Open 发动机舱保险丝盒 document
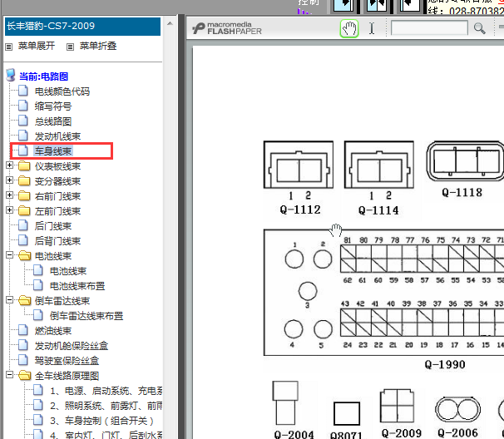The width and height of the screenshot is (504, 439). [x=72, y=346]
